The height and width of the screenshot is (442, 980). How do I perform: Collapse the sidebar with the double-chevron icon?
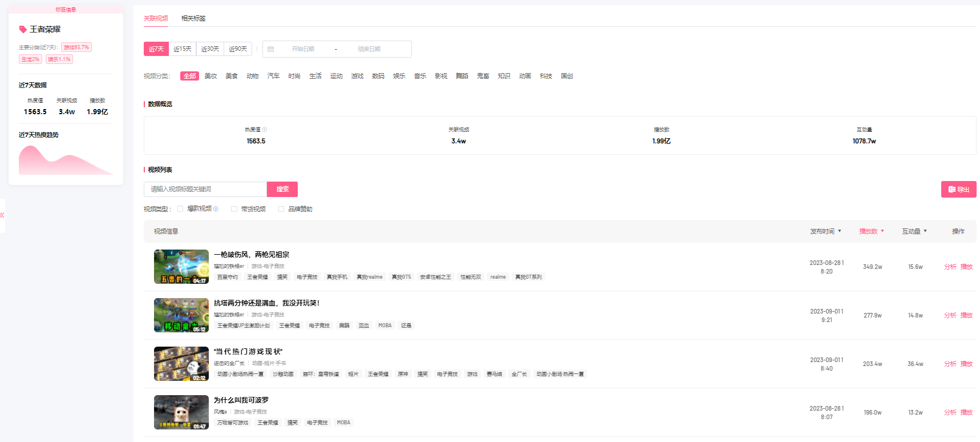tap(2, 215)
